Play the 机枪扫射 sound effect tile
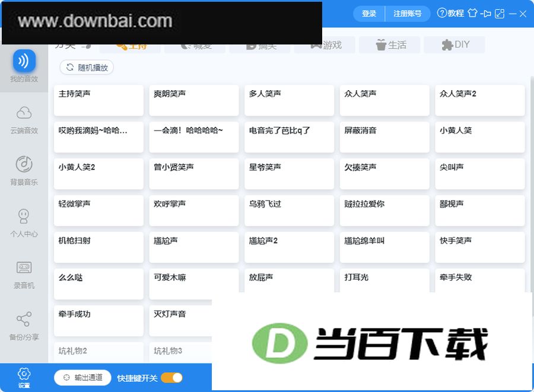Image resolution: width=534 pixels, height=392 pixels. point(98,247)
